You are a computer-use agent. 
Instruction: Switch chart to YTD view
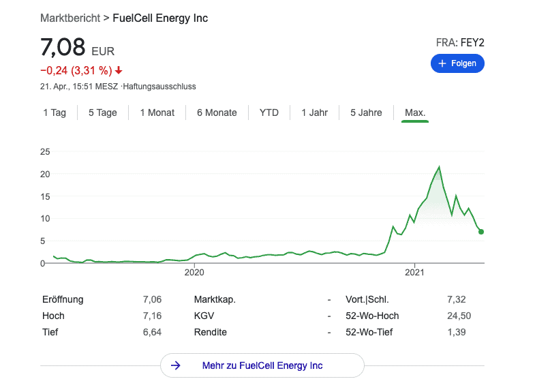pyautogui.click(x=269, y=112)
